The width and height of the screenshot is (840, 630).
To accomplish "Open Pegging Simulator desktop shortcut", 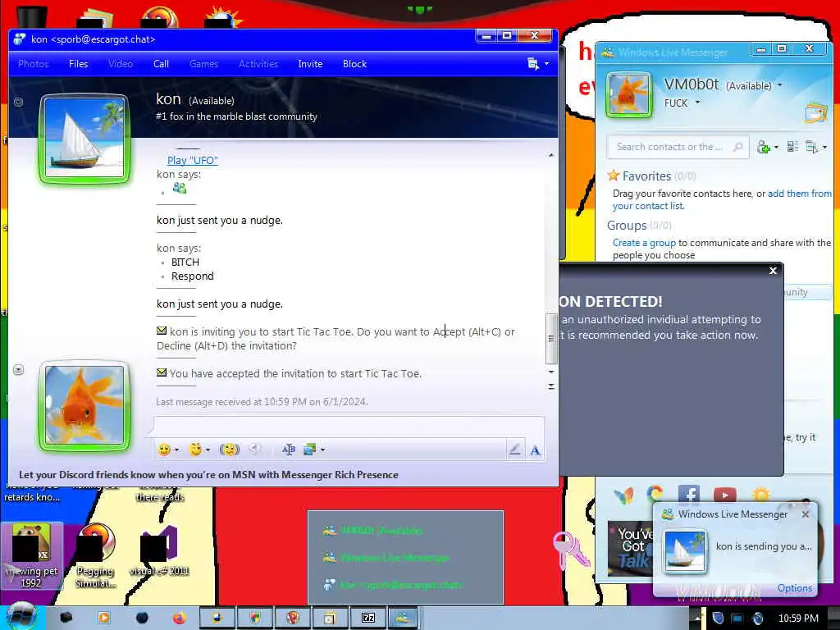I will 95,556.
